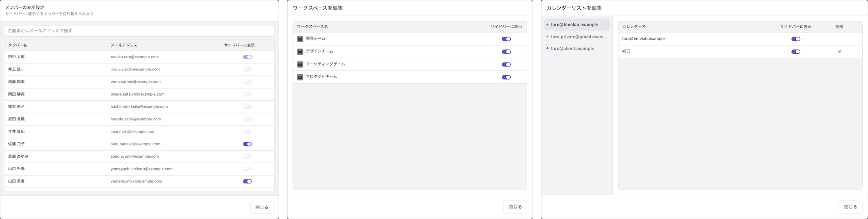This screenshot has width=868, height=219.
Task: Disable sidebar display for 佐藤 花子
Action: 247,144
